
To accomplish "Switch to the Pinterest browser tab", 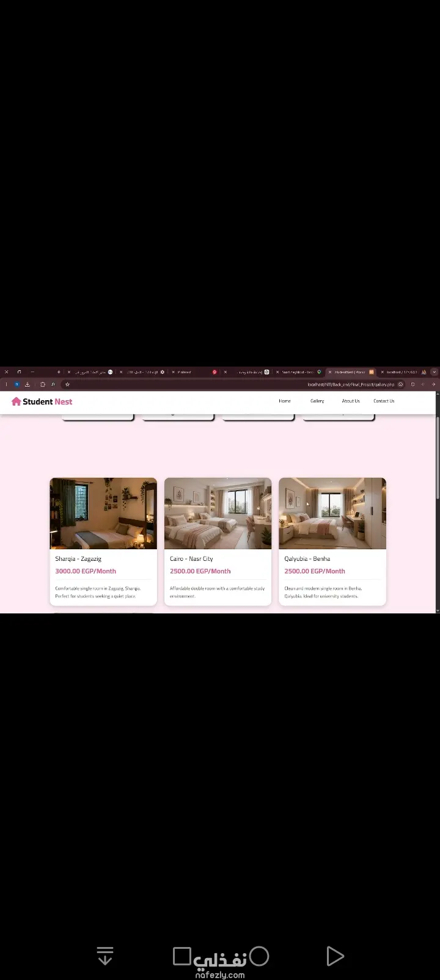I will coord(194,371).
